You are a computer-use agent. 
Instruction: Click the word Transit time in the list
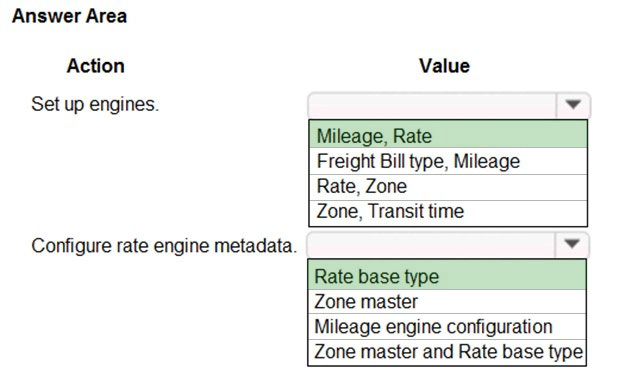pyautogui.click(x=416, y=211)
